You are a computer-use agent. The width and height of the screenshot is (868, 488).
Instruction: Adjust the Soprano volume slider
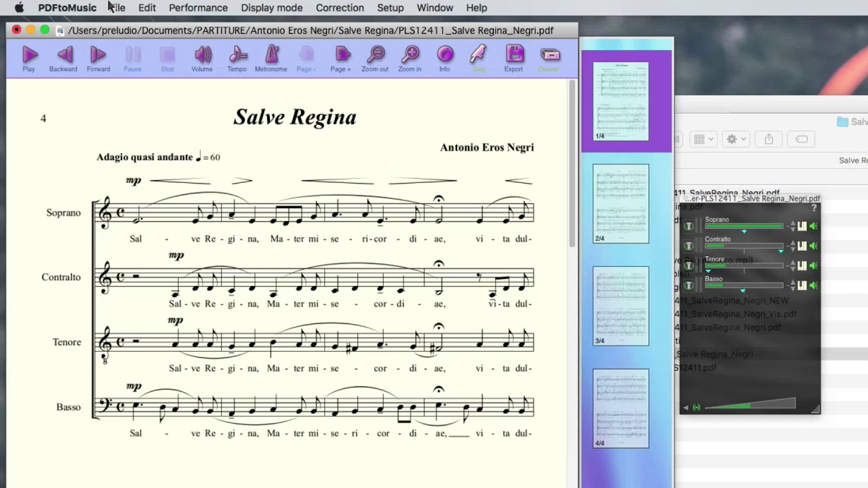[744, 227]
